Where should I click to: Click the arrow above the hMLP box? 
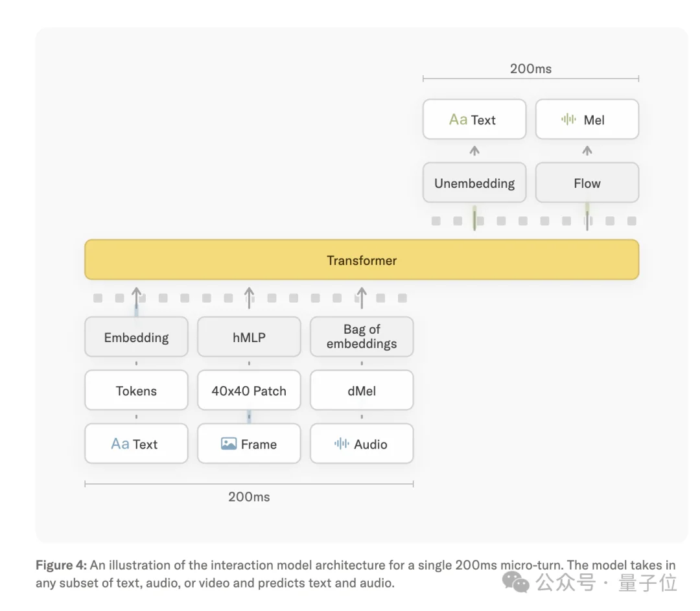[x=249, y=297]
